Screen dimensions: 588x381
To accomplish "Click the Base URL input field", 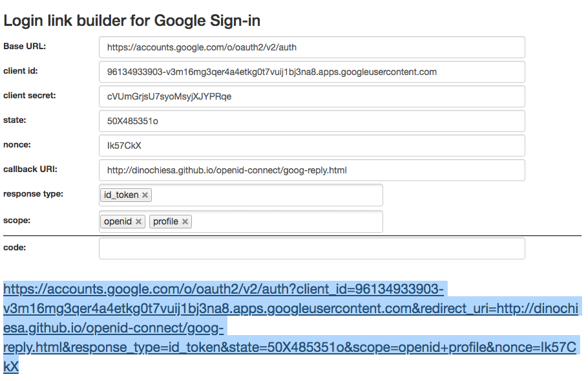I will [311, 47].
